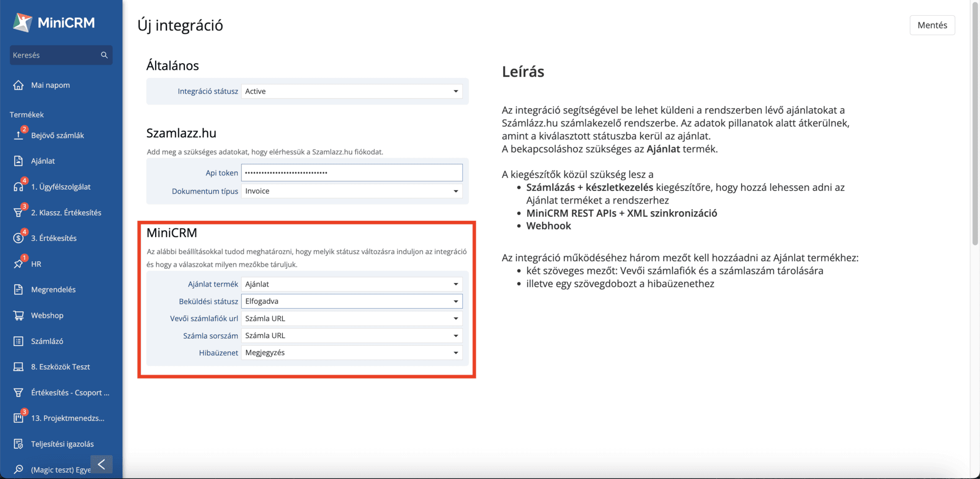Open the Integráció státusz dropdown

[x=352, y=91]
